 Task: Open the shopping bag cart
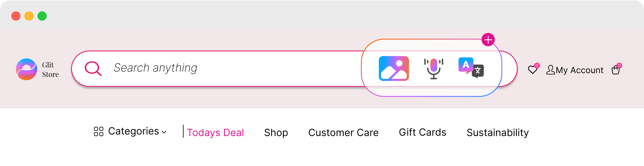[x=615, y=70]
